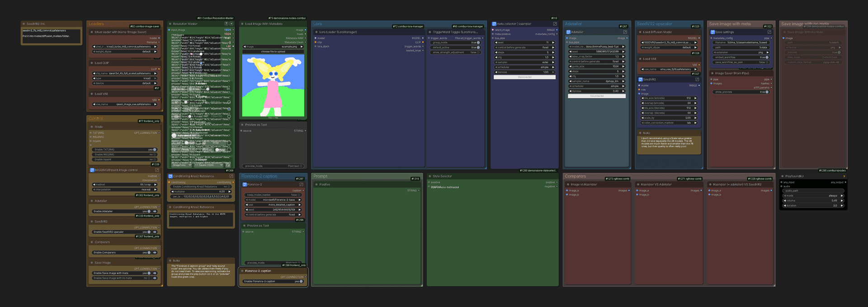Click Disconnected button in meta collector ksampler
Viewport: 868px width, 307px height.
(524, 77)
